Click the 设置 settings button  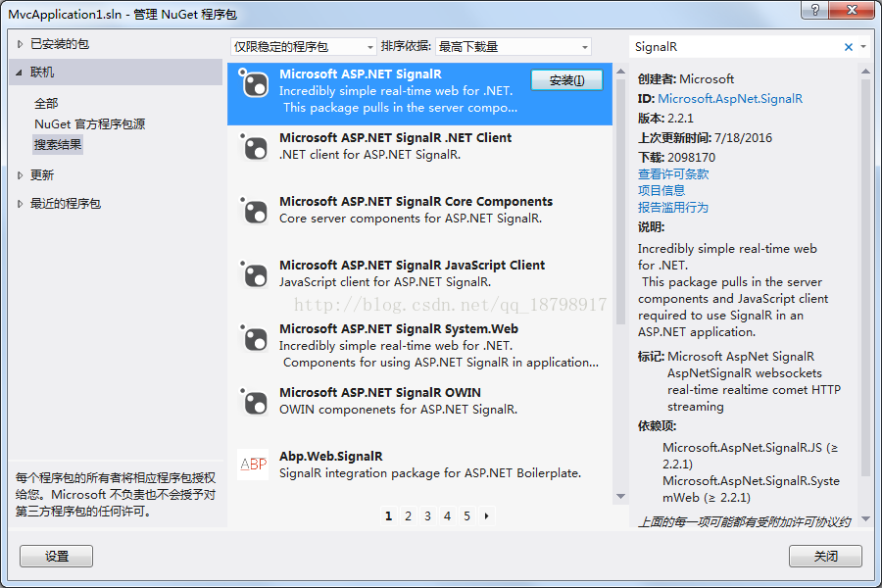(x=56, y=556)
